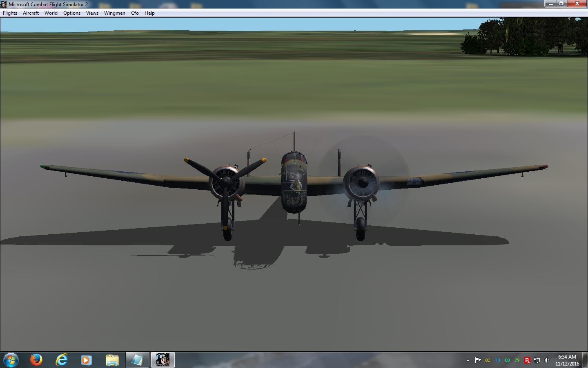Open the World menu
The image size is (588, 368).
coord(51,13)
